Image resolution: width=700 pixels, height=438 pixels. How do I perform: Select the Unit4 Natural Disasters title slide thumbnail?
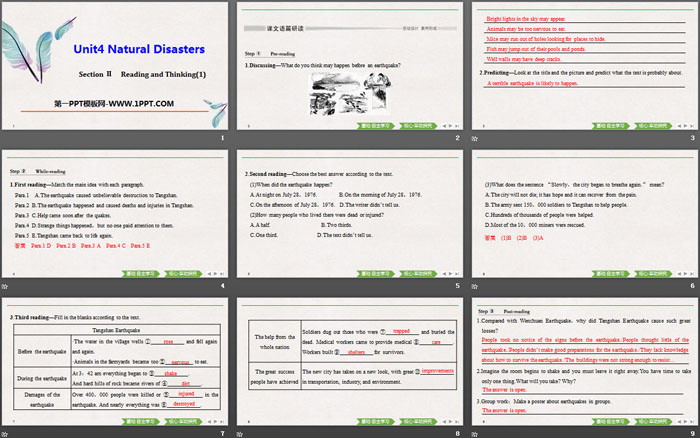tap(115, 66)
